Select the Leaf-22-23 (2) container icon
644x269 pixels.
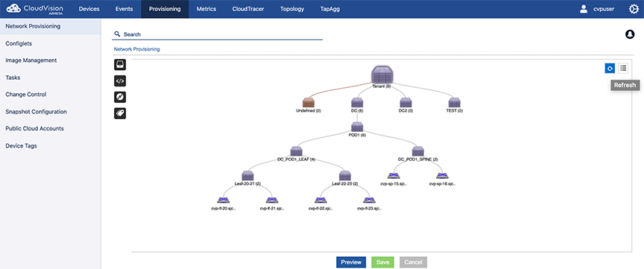(x=345, y=176)
